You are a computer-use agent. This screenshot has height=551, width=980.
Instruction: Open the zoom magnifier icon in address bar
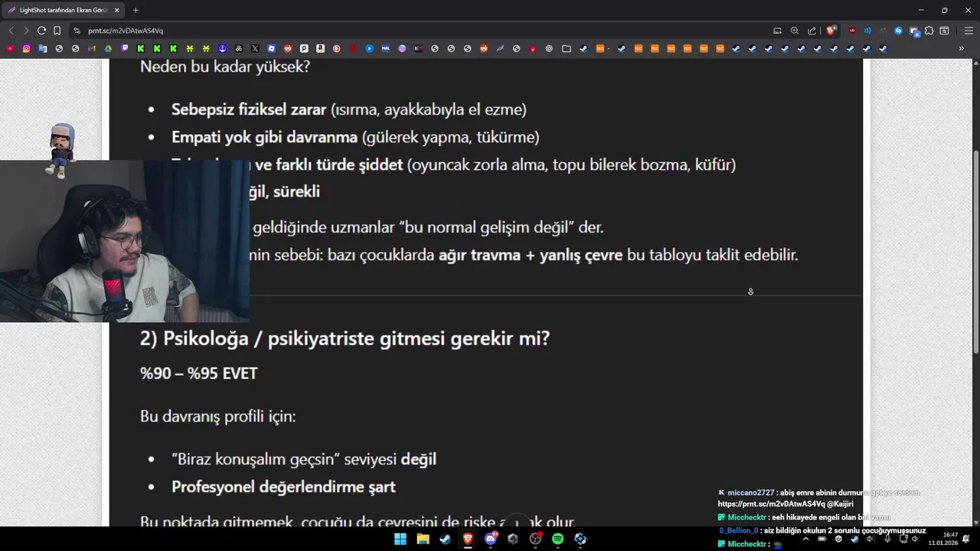[x=795, y=31]
